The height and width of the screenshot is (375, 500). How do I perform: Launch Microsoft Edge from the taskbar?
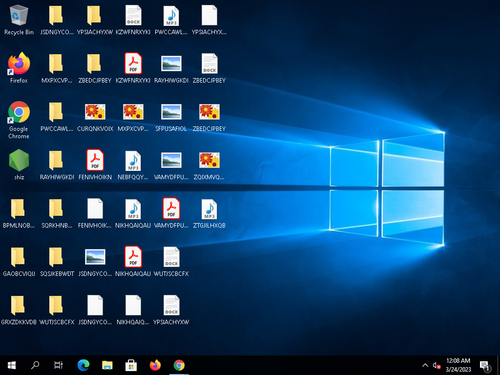pyautogui.click(x=83, y=365)
